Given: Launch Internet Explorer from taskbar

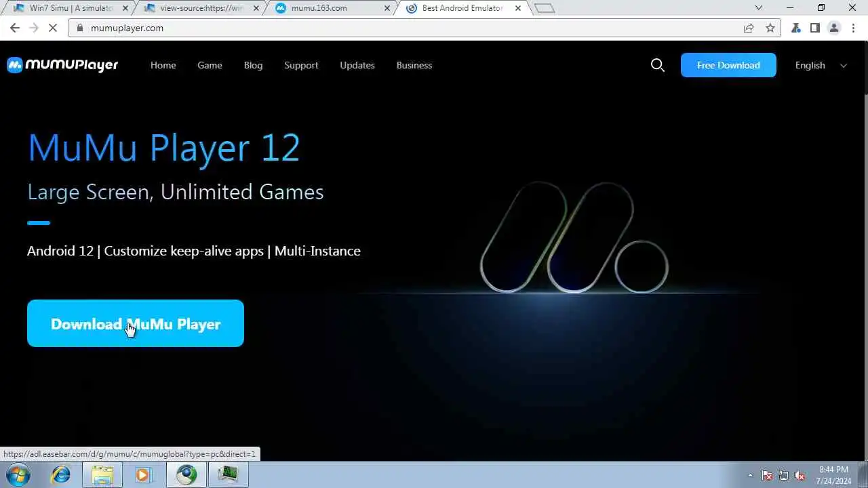Looking at the screenshot, I should (61, 474).
